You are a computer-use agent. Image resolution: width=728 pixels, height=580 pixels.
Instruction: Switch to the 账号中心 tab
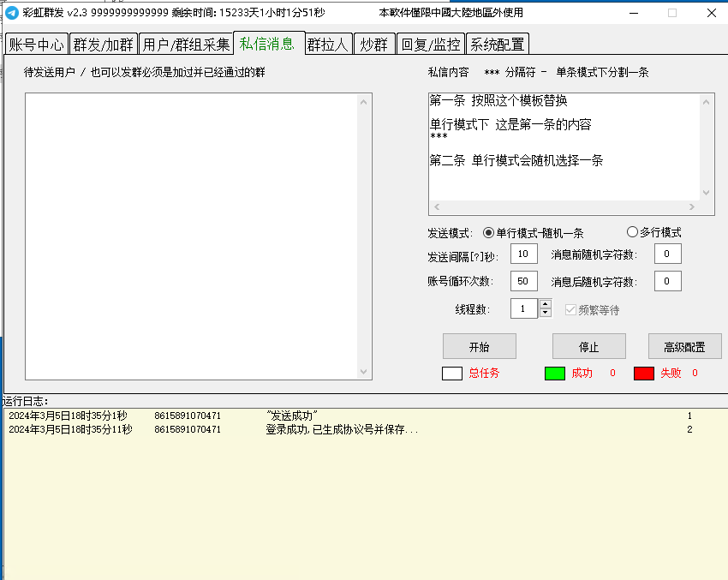coord(37,45)
